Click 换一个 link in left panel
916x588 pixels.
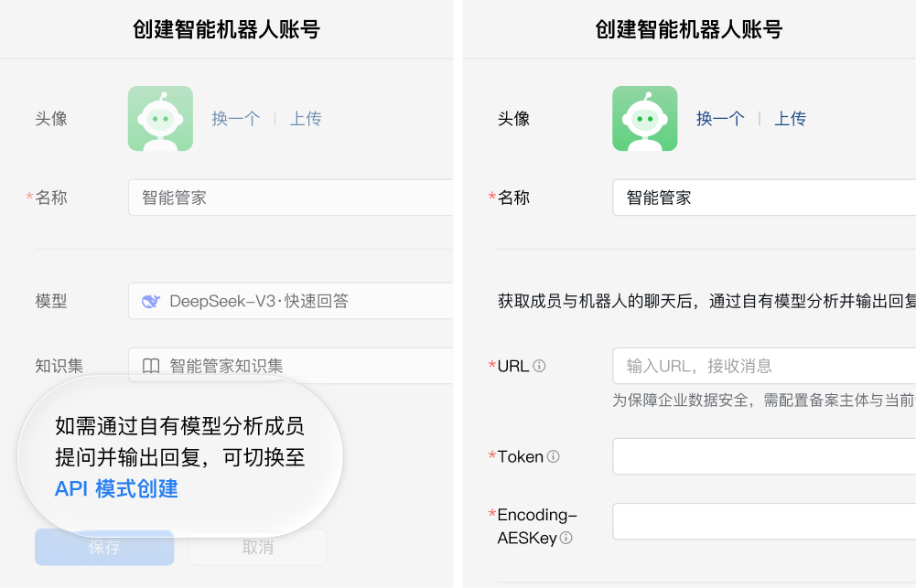pyautogui.click(x=236, y=119)
